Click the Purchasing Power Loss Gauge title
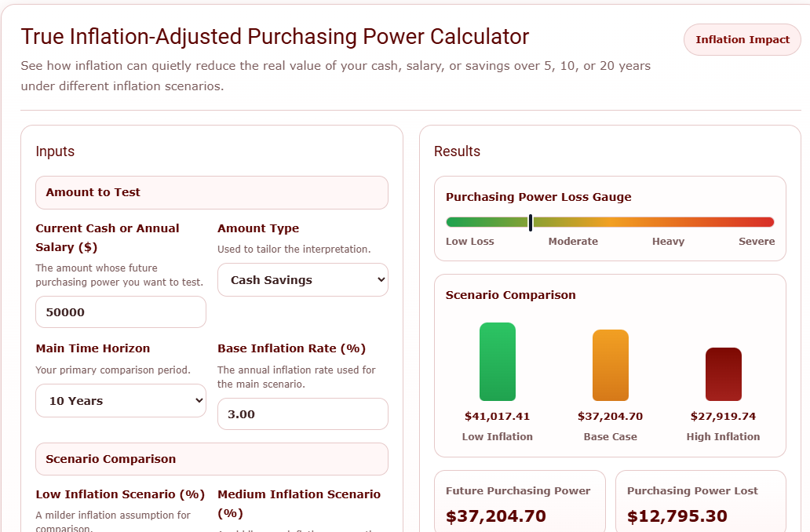 click(538, 197)
